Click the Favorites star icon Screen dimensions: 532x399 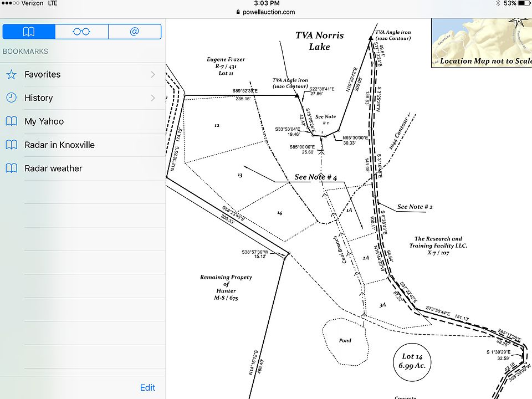click(11, 74)
